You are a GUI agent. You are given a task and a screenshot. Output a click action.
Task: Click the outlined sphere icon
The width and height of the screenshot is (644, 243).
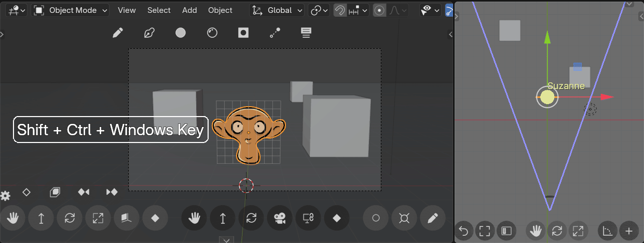click(x=212, y=33)
